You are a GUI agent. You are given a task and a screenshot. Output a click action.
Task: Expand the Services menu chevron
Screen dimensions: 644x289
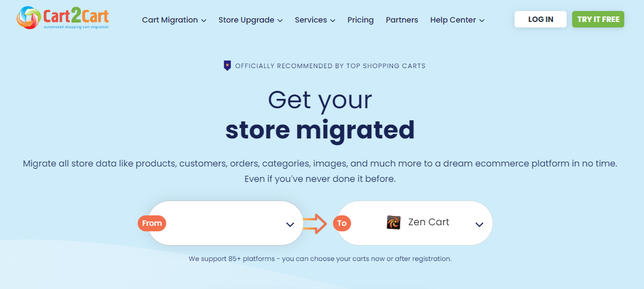tap(332, 20)
